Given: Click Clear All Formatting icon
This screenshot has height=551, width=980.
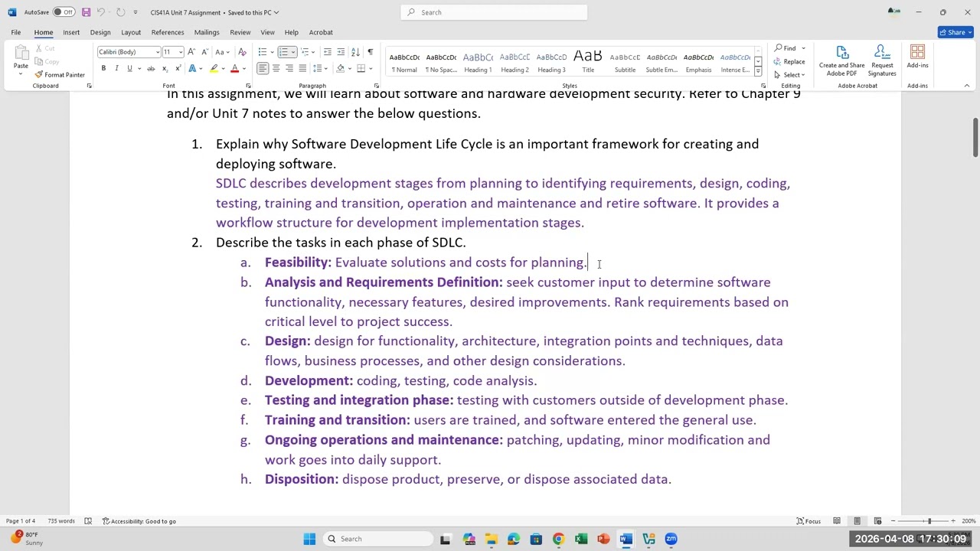Looking at the screenshot, I should coord(243,52).
